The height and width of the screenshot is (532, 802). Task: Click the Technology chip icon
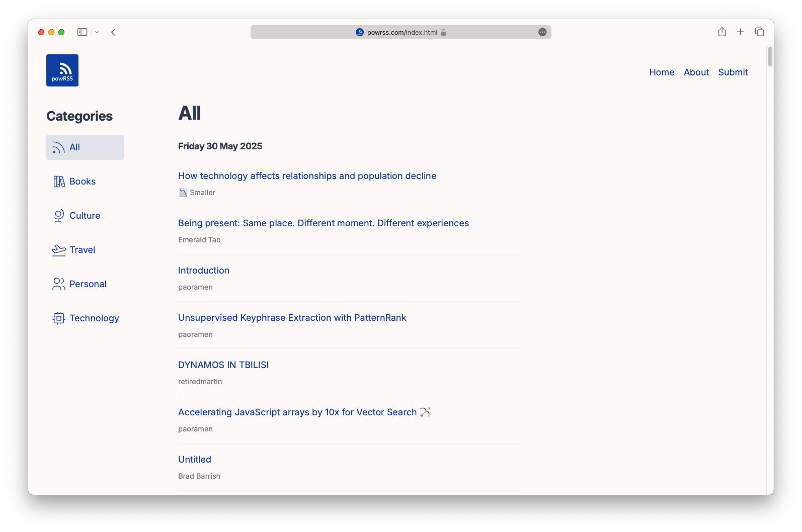tap(59, 318)
